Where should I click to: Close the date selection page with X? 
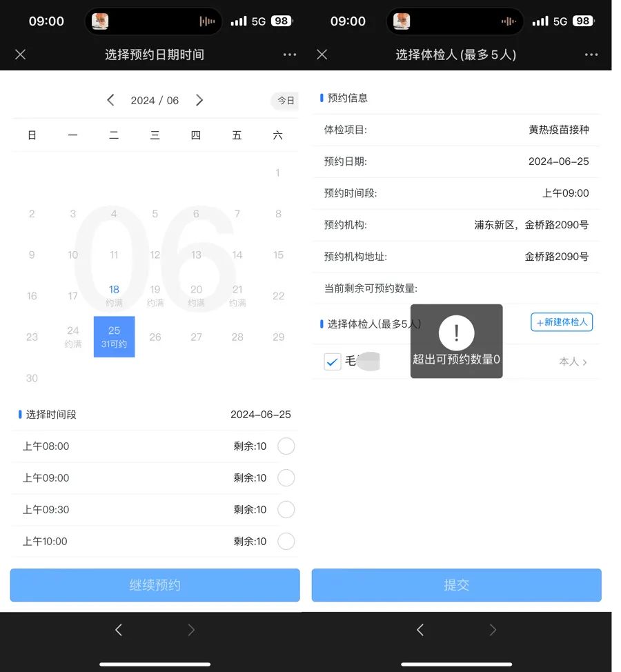point(20,55)
